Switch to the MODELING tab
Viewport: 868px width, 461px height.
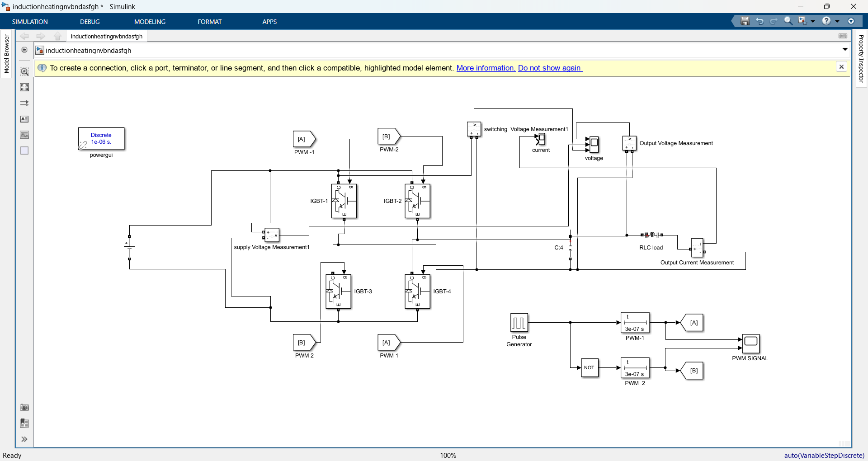pos(150,22)
